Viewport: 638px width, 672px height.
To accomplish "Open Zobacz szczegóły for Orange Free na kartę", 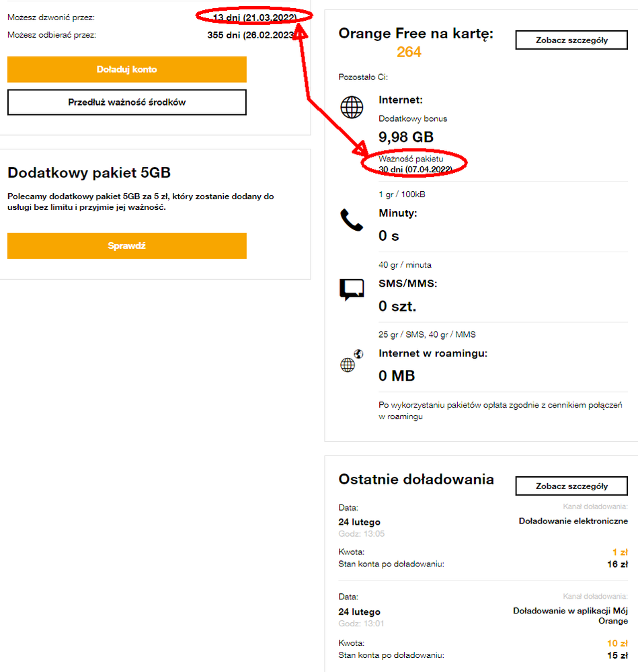I will 571,40.
